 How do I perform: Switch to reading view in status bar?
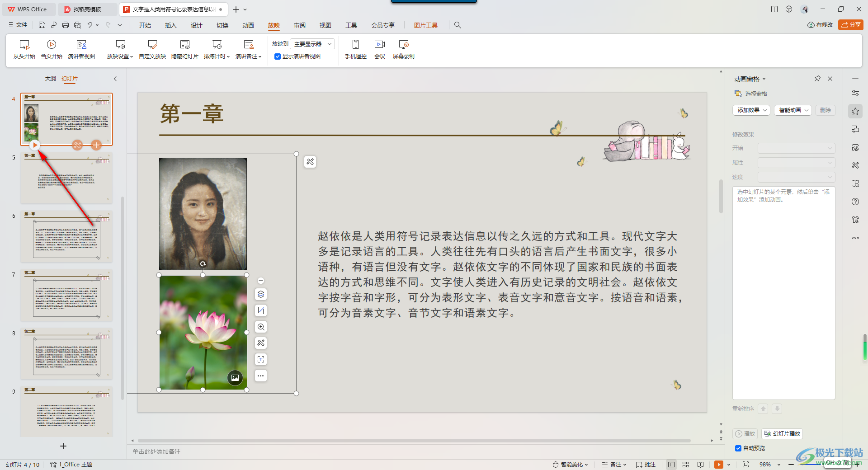pyautogui.click(x=700, y=465)
